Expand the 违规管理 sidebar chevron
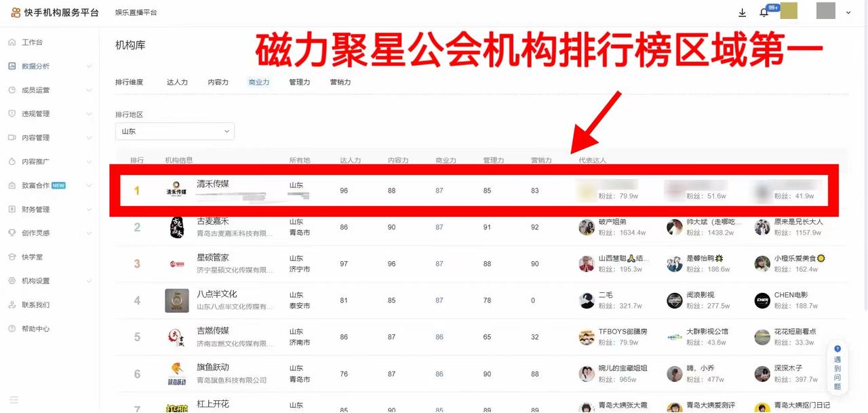Screen dimensions: 868x413 (x=90, y=114)
